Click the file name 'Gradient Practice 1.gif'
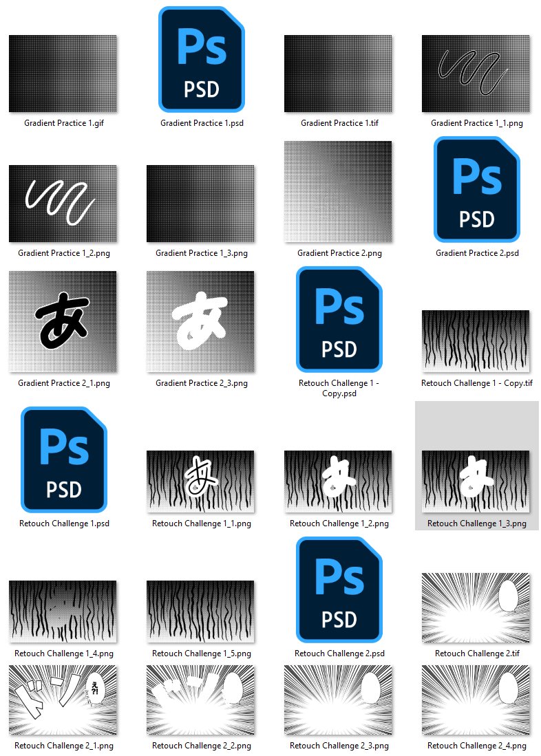Screen dimensions: 541x756 click(64, 123)
